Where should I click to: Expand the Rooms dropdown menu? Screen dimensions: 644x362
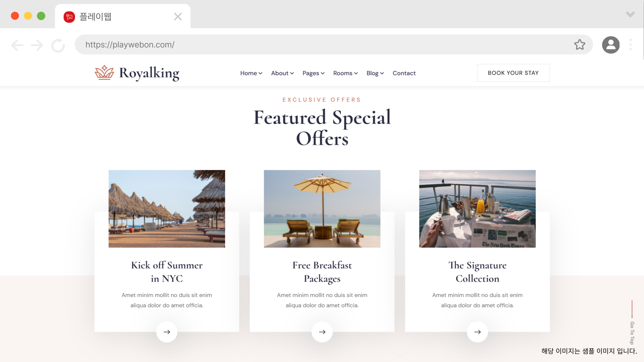point(345,73)
